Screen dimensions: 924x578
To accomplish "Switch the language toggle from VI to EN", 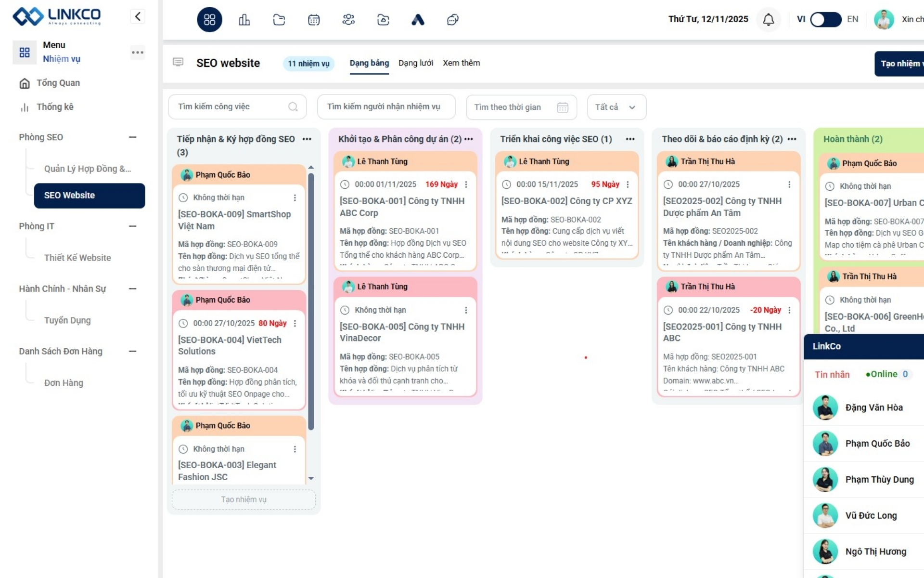I will click(x=826, y=20).
